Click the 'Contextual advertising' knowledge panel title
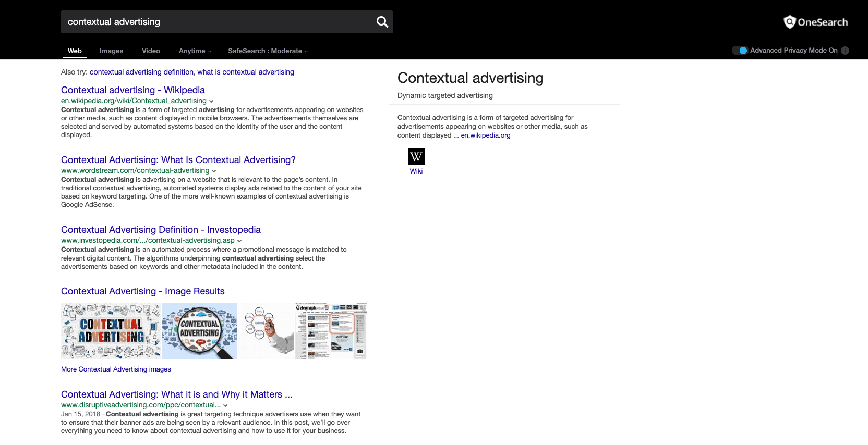Image resolution: width=868 pixels, height=445 pixels. [471, 78]
